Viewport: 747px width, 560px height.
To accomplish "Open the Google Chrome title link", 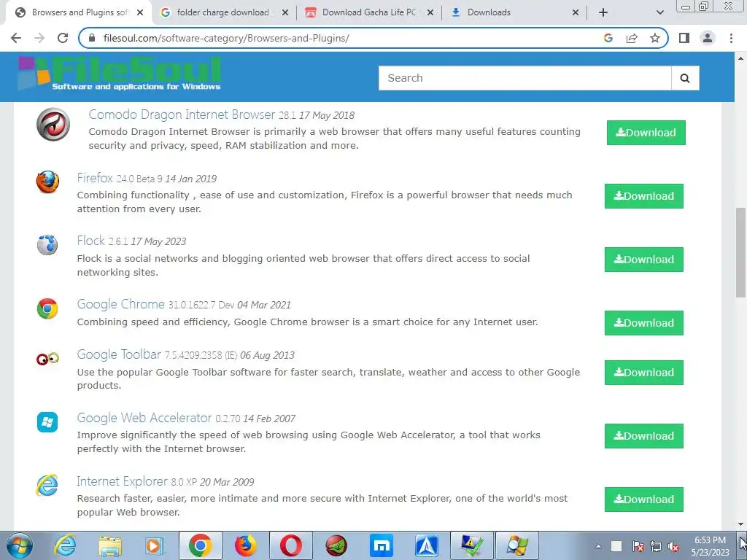I will pyautogui.click(x=121, y=304).
